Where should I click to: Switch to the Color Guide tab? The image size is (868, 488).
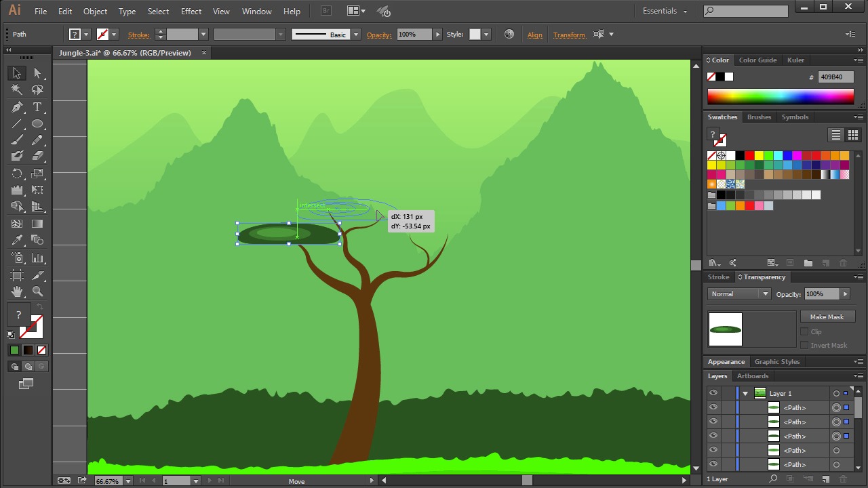pyautogui.click(x=757, y=60)
